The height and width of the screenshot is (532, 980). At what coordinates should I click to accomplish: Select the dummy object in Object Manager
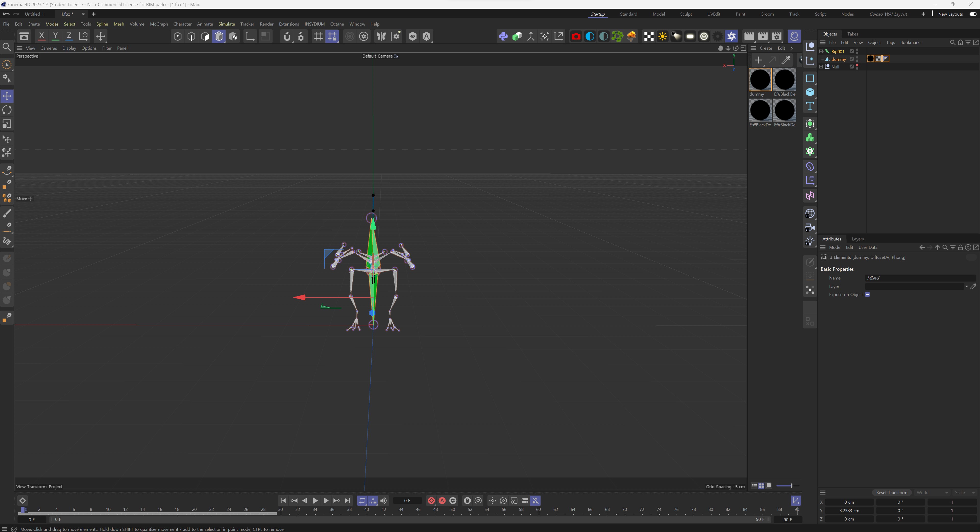point(838,59)
